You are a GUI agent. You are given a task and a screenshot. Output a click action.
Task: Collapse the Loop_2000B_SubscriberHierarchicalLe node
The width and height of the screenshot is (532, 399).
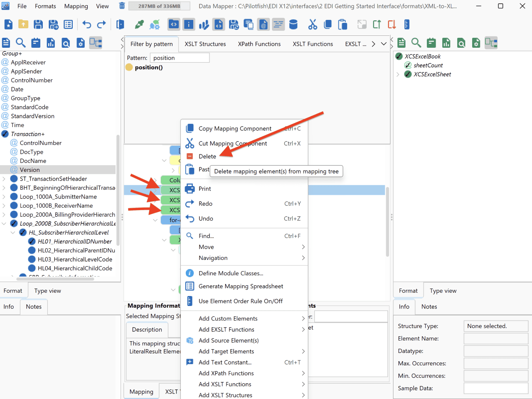[4, 223]
